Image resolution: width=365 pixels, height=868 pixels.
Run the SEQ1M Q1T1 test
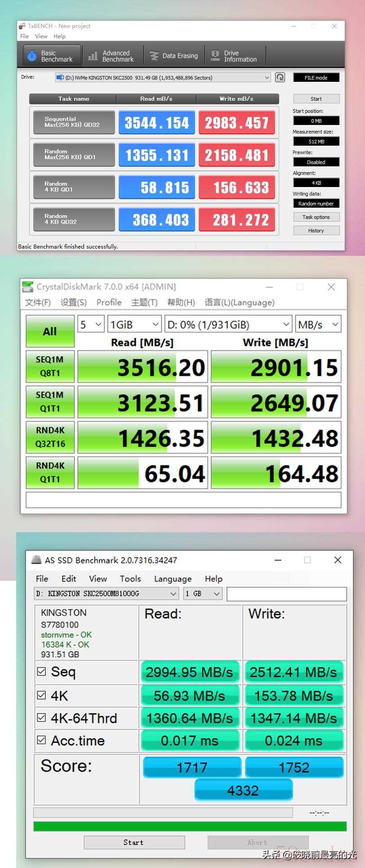coord(50,401)
